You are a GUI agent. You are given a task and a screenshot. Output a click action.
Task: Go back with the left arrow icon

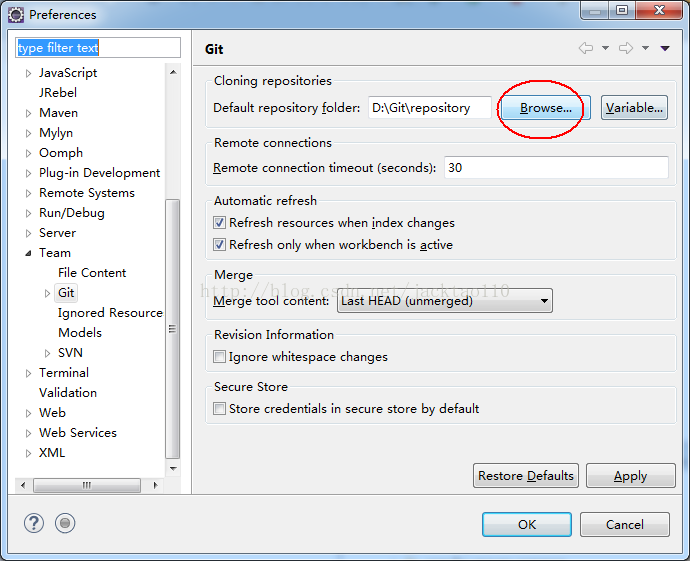click(586, 48)
